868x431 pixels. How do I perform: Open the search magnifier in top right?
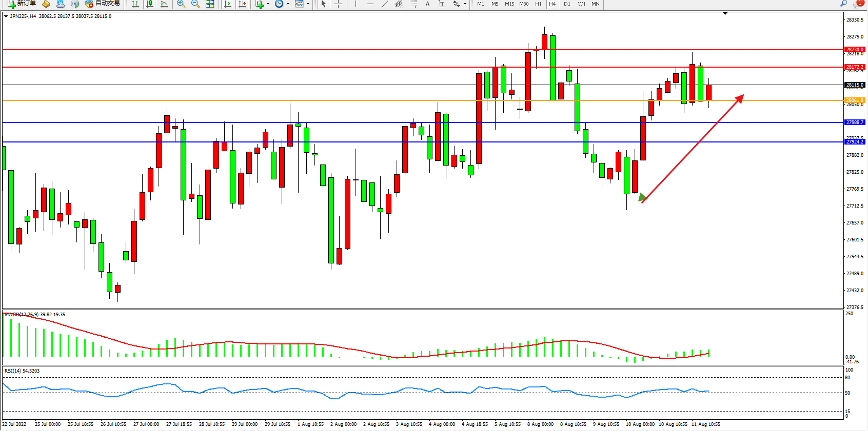pos(843,4)
